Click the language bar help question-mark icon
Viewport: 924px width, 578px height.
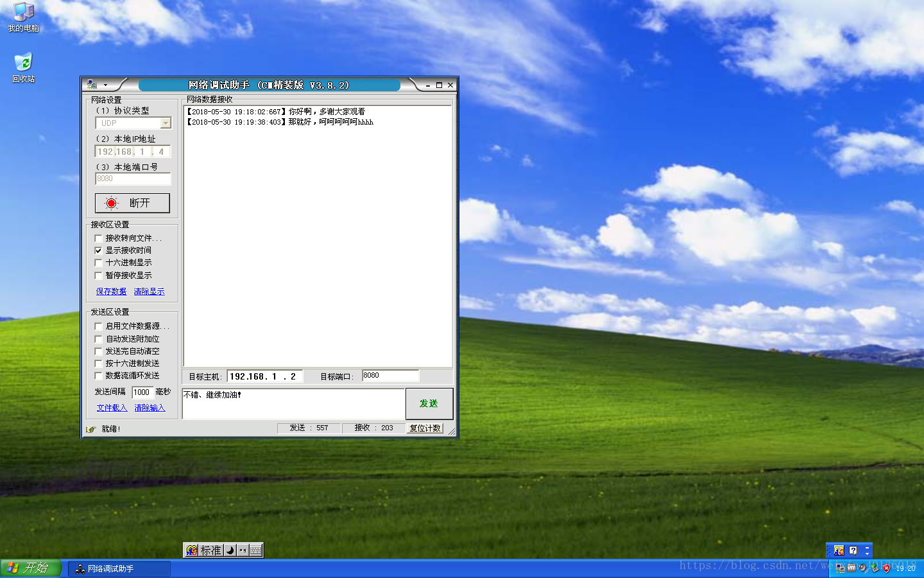click(853, 550)
